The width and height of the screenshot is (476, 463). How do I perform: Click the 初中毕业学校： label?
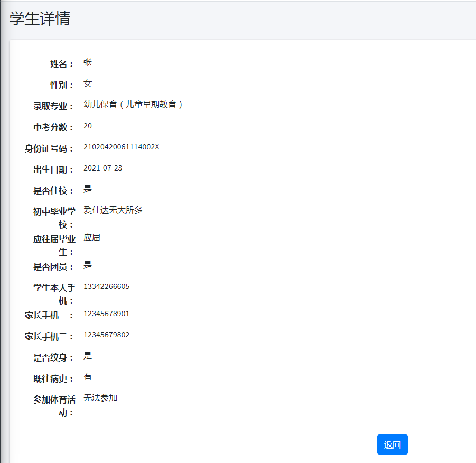tap(54, 218)
